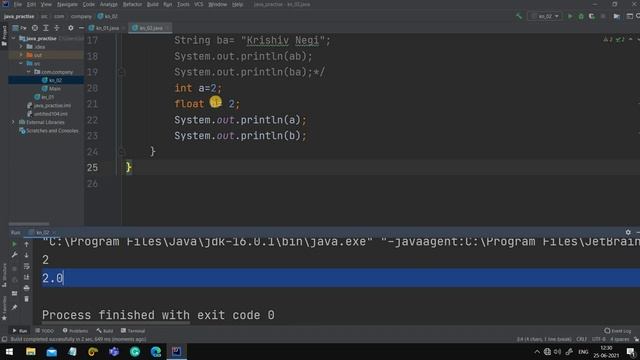
Task: Hide the Project tool window
Action: [81, 28]
